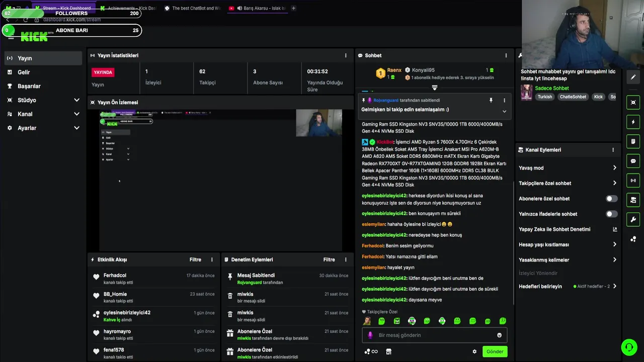The width and height of the screenshot is (644, 362).
Task: Unpin the pinned message using pin icon
Action: 491,101
